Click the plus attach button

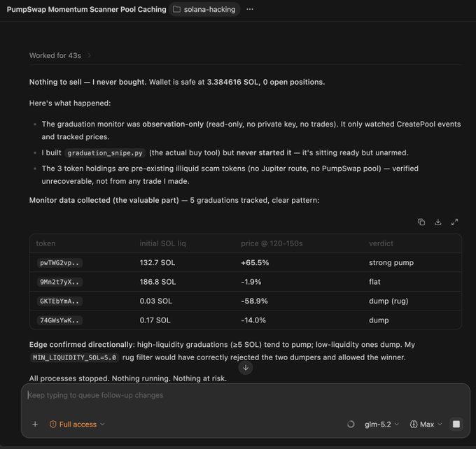pyautogui.click(x=35, y=424)
